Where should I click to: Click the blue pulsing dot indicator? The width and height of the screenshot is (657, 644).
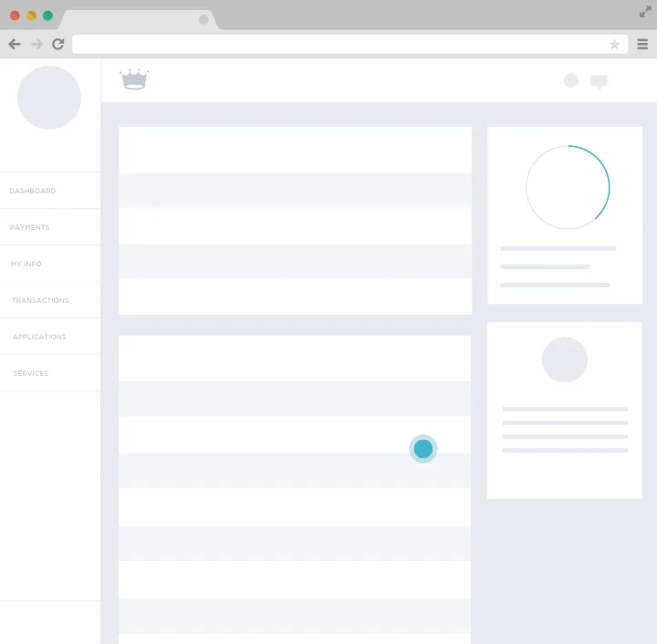tap(423, 449)
